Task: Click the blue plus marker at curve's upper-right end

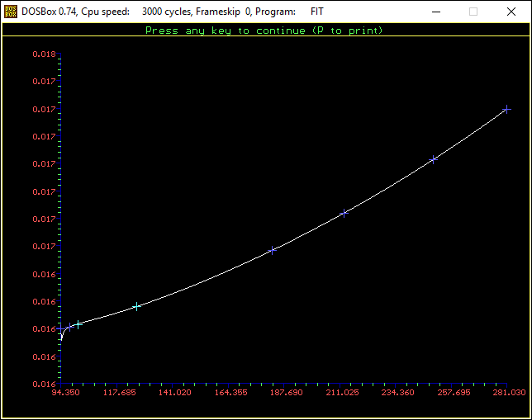Action: click(507, 109)
